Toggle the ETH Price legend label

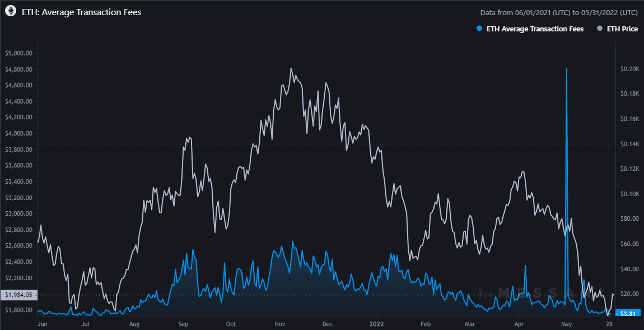tap(622, 29)
